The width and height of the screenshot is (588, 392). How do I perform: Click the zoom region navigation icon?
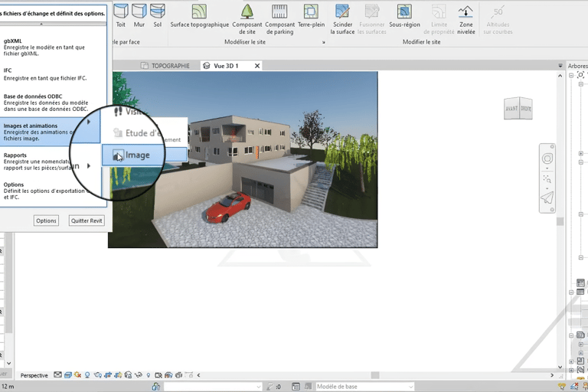point(547,179)
